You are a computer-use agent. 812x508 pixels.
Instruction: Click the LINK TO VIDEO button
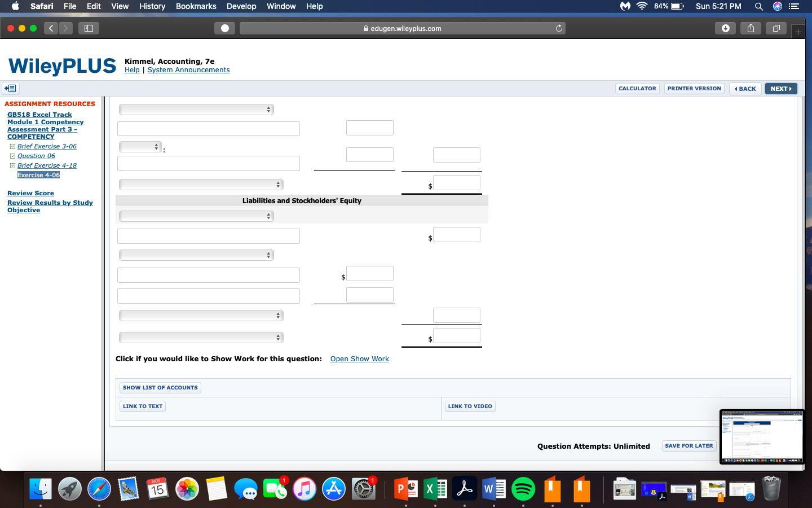pos(470,406)
